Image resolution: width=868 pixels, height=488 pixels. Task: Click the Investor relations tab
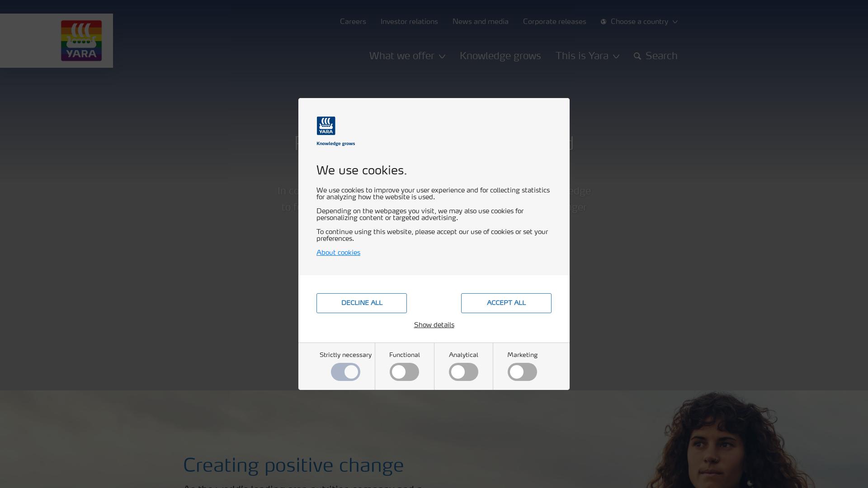click(x=409, y=21)
